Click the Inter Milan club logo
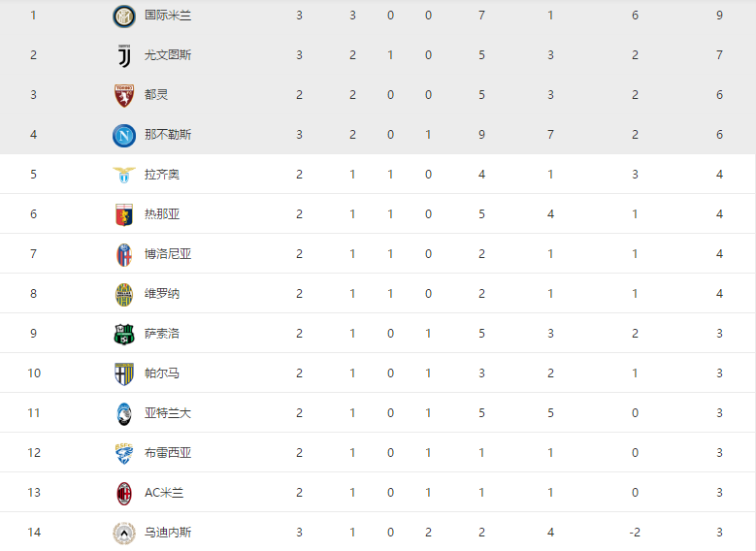The image size is (756, 551). click(x=124, y=16)
